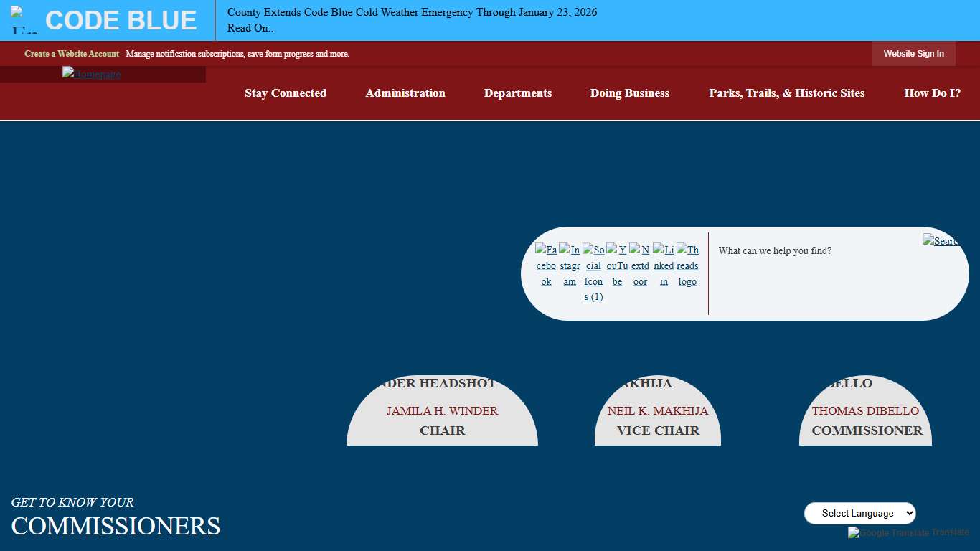
Task: Click the Facebook social icon
Action: click(546, 265)
